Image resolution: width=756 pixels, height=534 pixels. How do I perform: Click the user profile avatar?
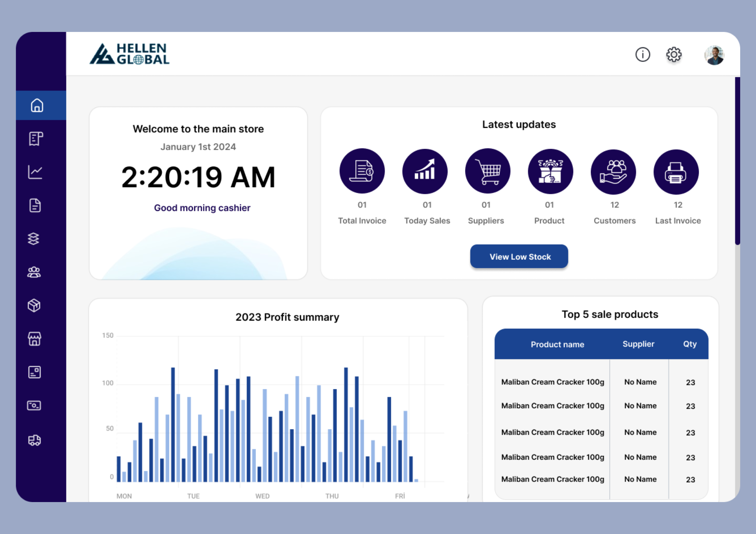pos(714,55)
